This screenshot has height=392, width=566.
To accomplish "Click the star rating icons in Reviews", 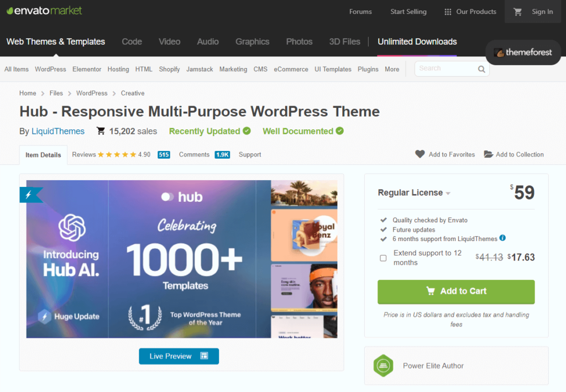I will [x=117, y=154].
